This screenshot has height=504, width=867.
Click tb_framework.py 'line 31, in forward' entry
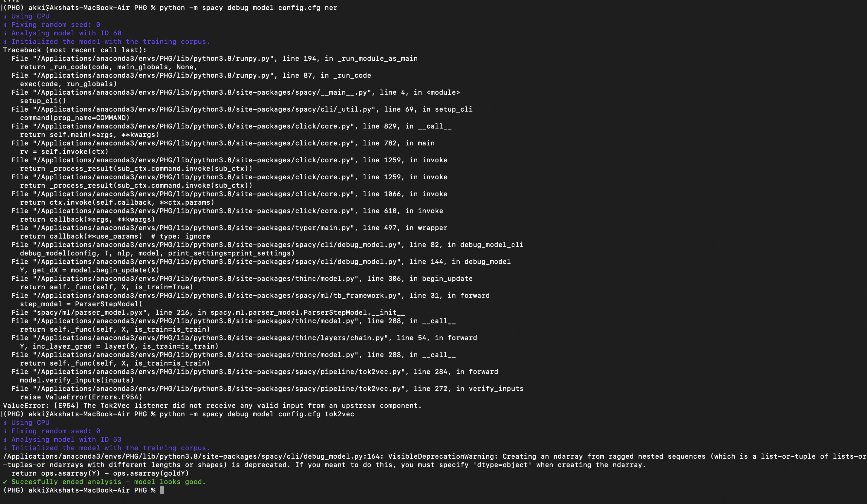(x=250, y=295)
